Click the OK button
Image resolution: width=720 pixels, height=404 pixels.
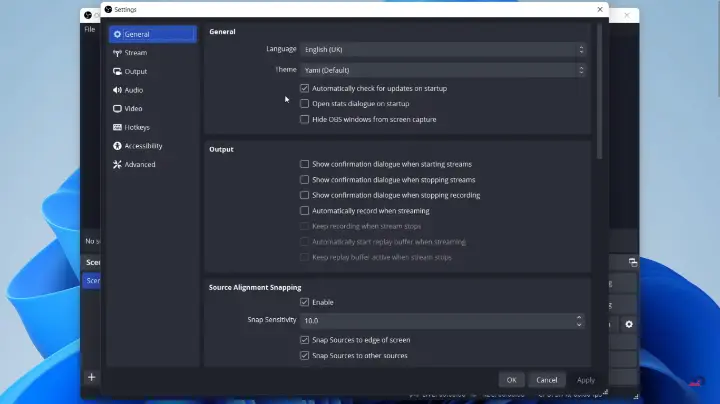click(x=512, y=380)
